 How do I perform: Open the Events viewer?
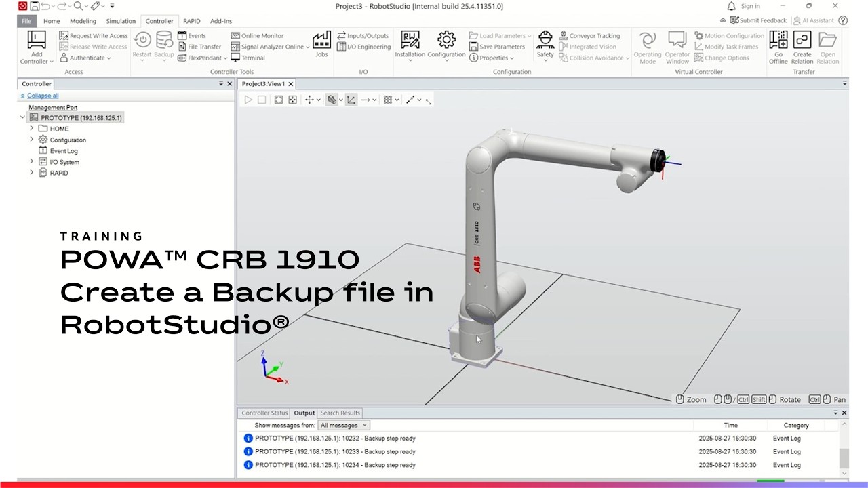click(192, 36)
